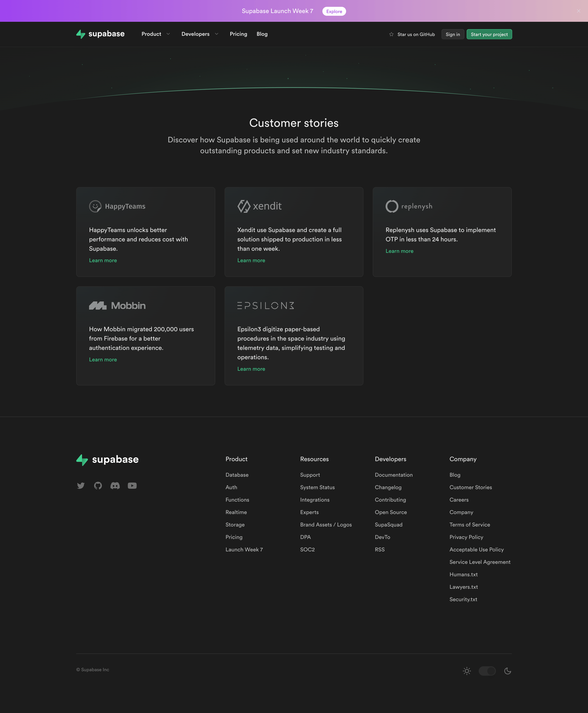Open Careers footer link

(x=459, y=500)
